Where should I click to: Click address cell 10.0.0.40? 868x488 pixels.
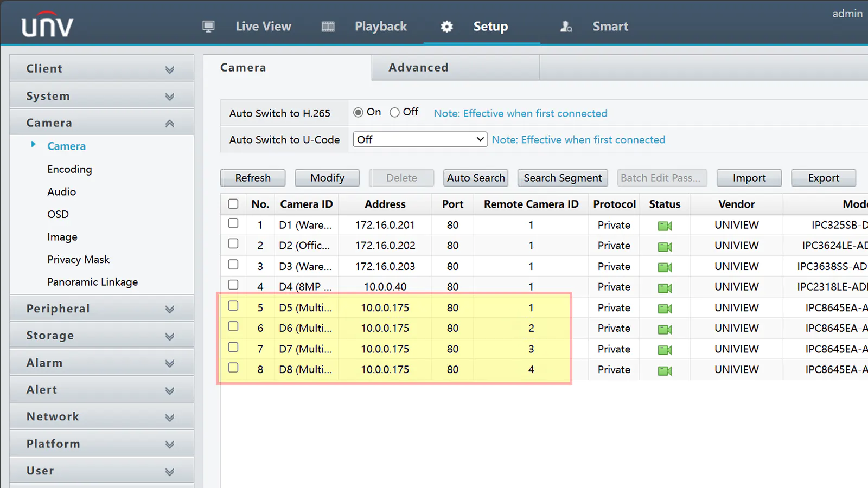click(x=385, y=287)
